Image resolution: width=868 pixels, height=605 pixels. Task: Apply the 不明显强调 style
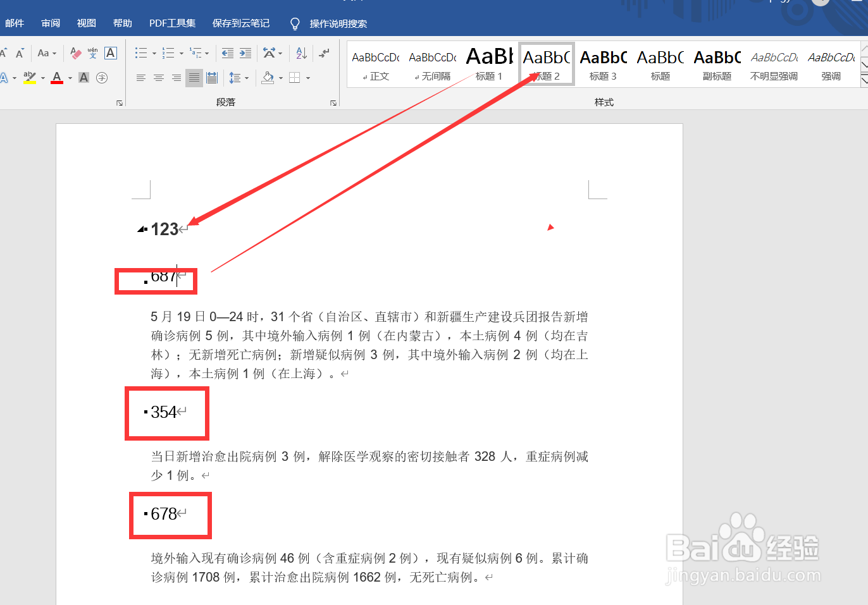[774, 64]
